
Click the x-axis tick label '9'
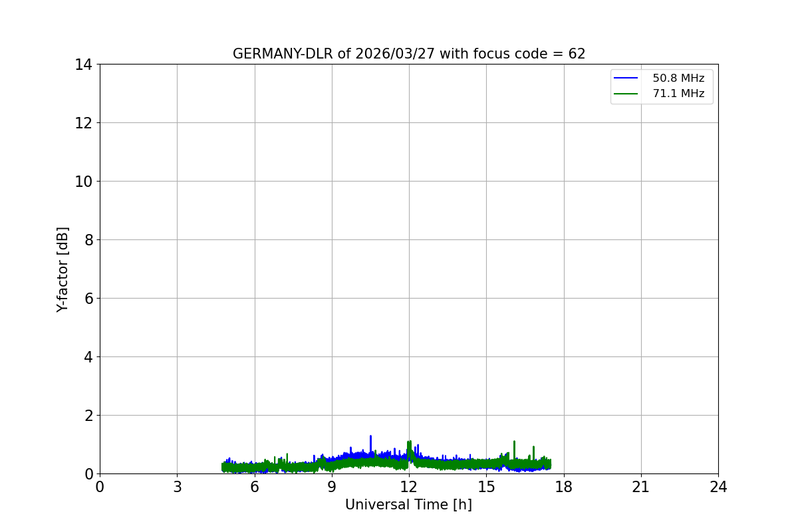tap(332, 487)
